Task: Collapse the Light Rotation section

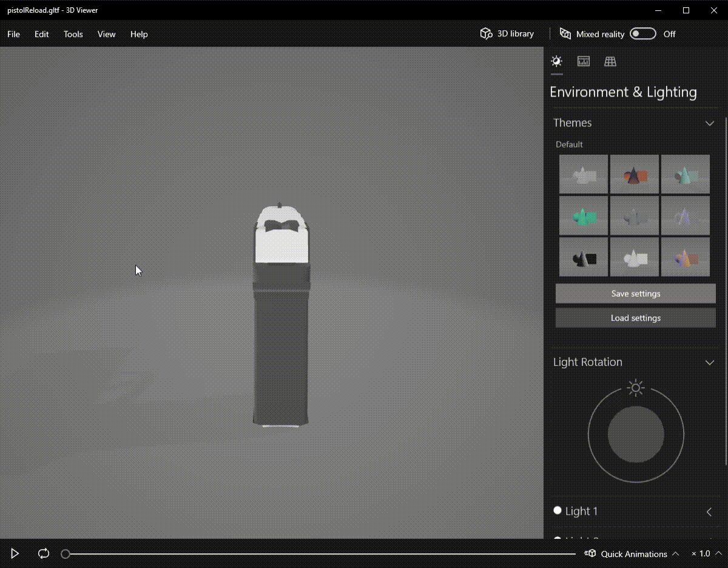Action: tap(710, 362)
